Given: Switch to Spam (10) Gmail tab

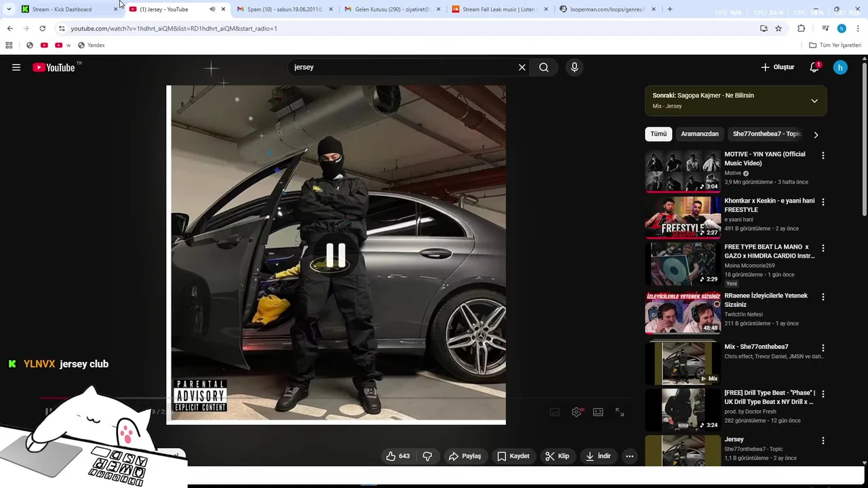Looking at the screenshot, I should coord(285,9).
